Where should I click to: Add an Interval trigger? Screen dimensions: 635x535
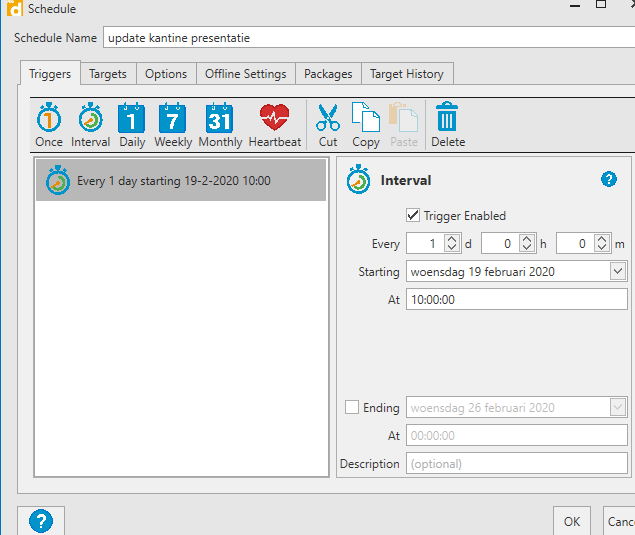click(91, 125)
